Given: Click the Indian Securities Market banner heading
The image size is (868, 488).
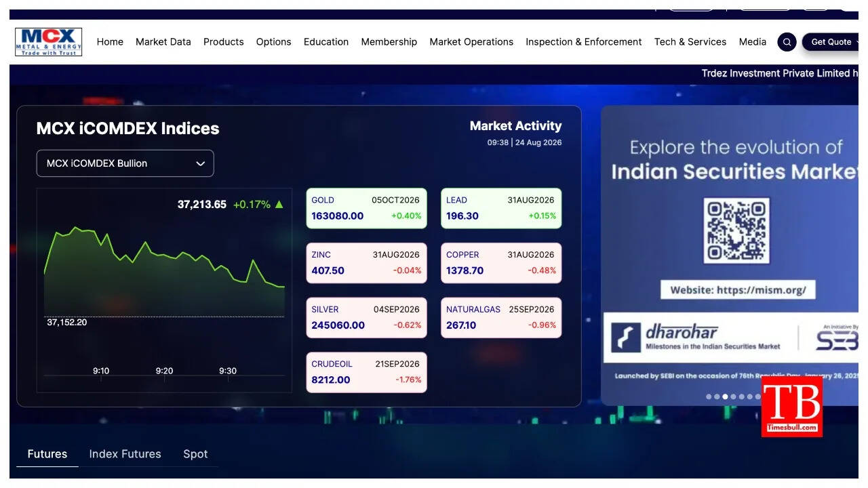Looking at the screenshot, I should pyautogui.click(x=734, y=171).
